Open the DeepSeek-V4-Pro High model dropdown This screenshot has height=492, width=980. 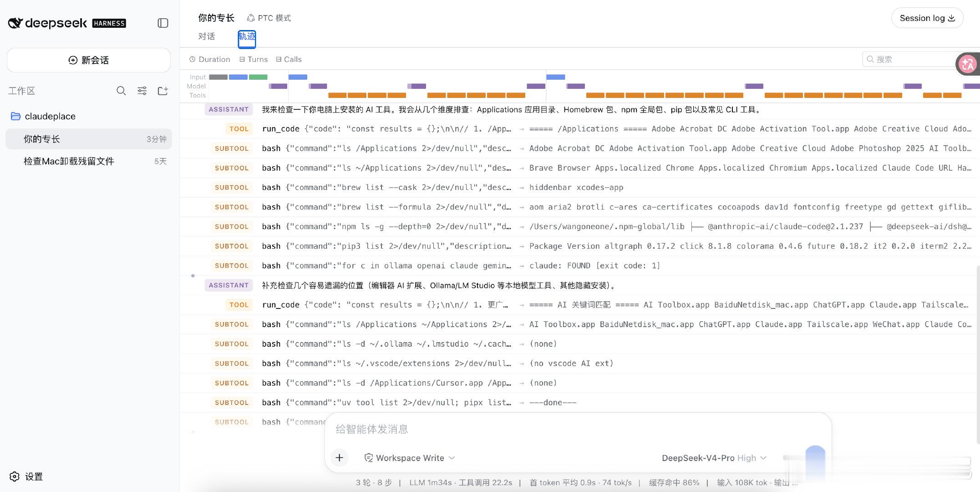point(714,458)
